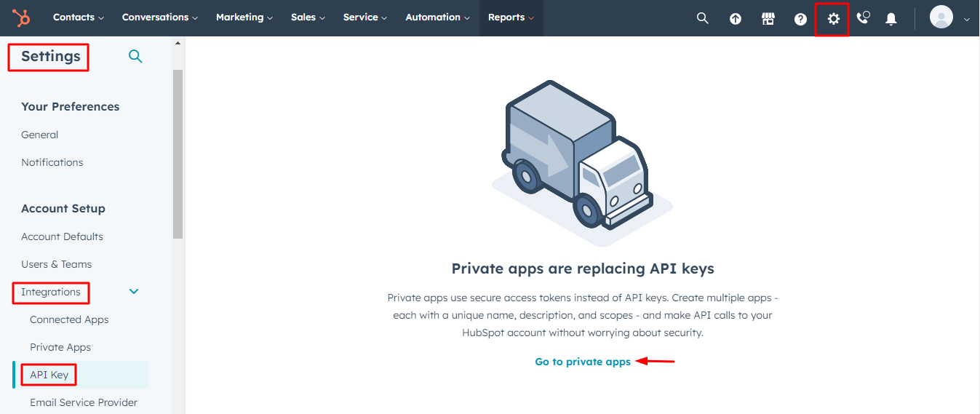Open the Marketing dropdown menu

point(244,17)
